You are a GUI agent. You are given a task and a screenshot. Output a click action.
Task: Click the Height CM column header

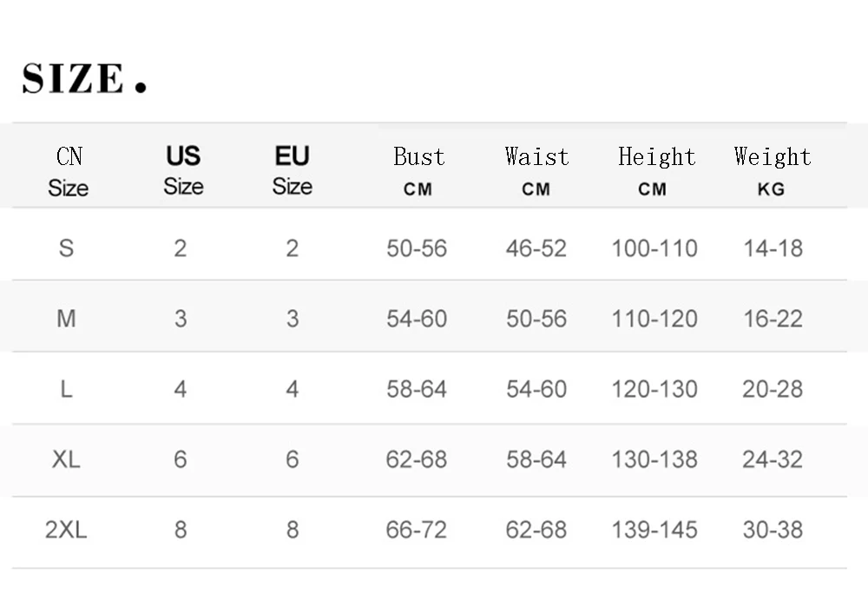pyautogui.click(x=656, y=171)
